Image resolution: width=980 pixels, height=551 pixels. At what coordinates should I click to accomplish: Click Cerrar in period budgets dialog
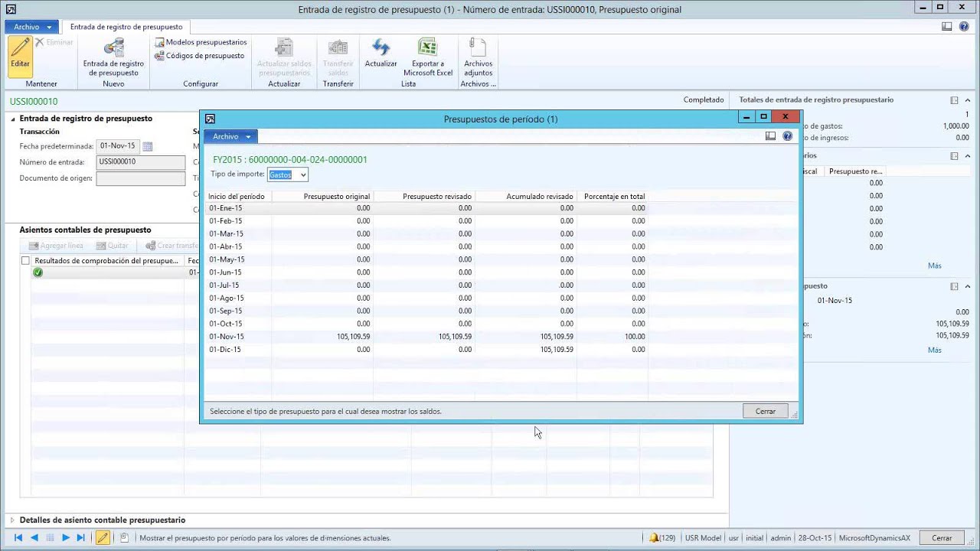point(766,411)
